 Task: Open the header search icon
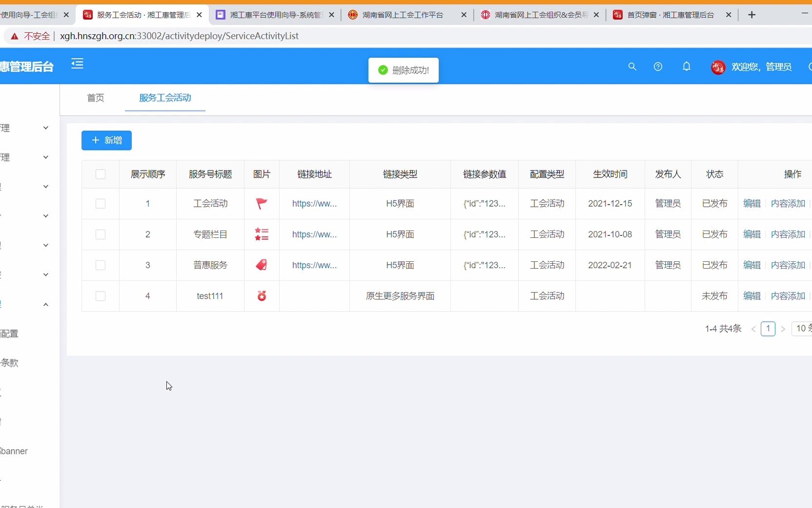[632, 66]
